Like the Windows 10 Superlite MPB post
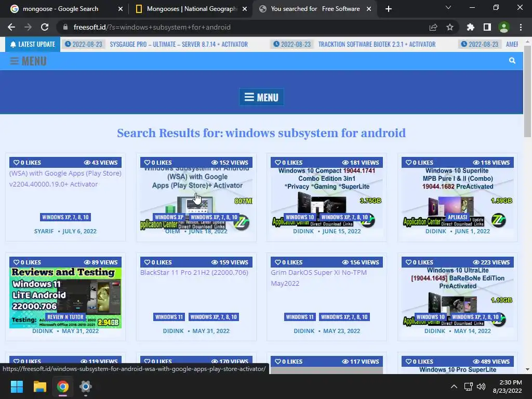532x399 pixels. tap(419, 163)
